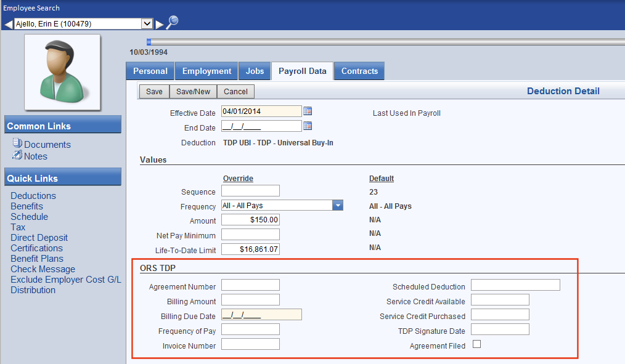Click the Documents icon in Common Links
Screen dimensions: 625x364
point(17,144)
